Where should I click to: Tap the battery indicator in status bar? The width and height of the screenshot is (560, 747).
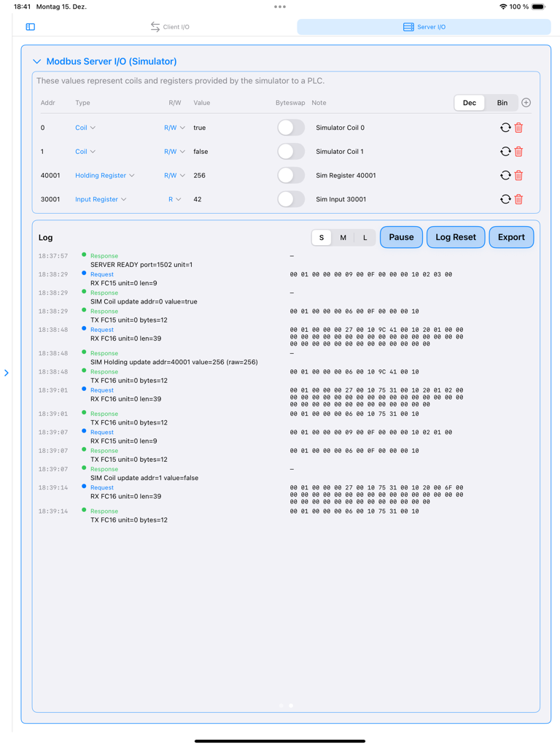539,7
